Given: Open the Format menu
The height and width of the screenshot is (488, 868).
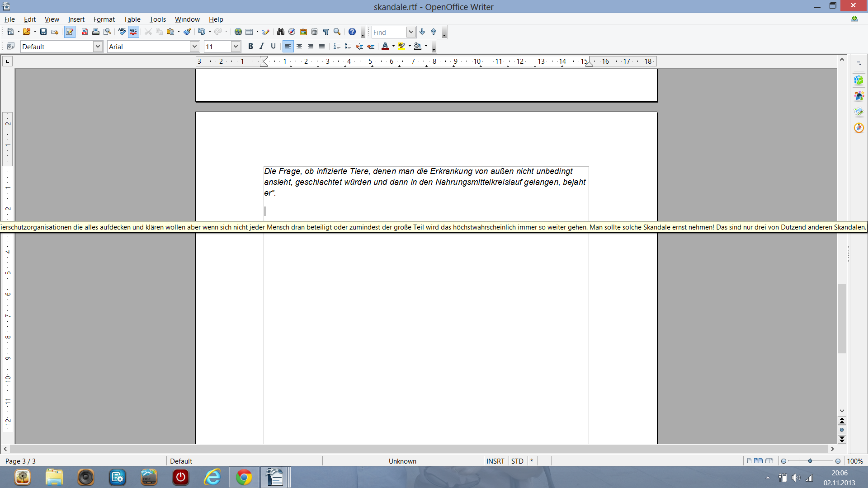Looking at the screenshot, I should (x=104, y=19).
